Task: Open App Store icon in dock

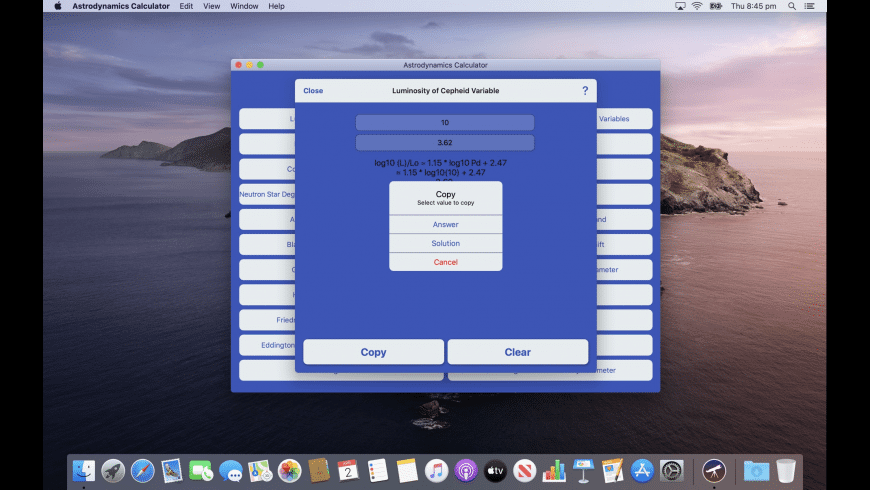Action: [x=642, y=471]
